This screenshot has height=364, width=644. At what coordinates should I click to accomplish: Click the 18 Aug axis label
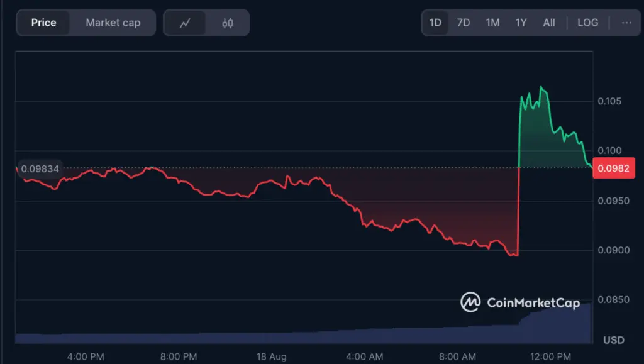(x=270, y=356)
